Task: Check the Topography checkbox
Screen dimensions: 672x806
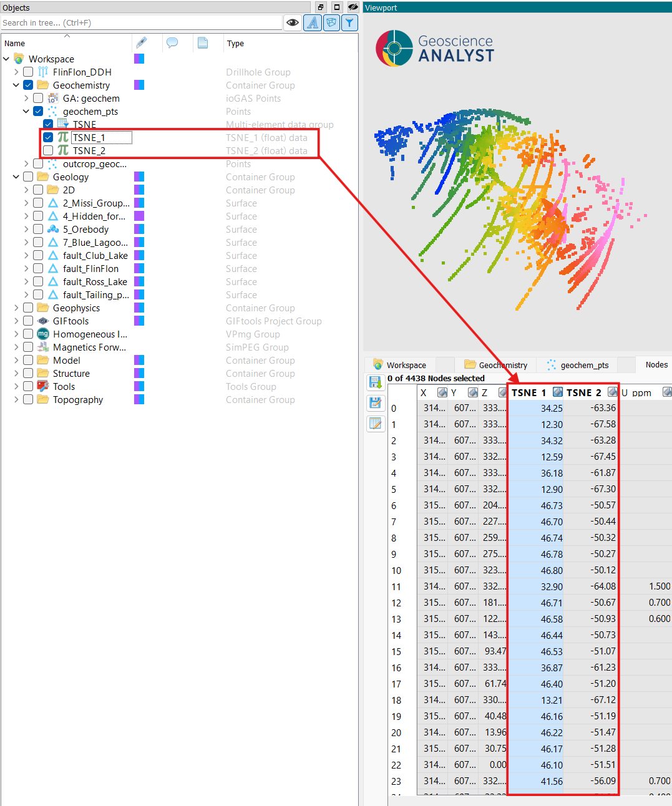Action: 28,399
